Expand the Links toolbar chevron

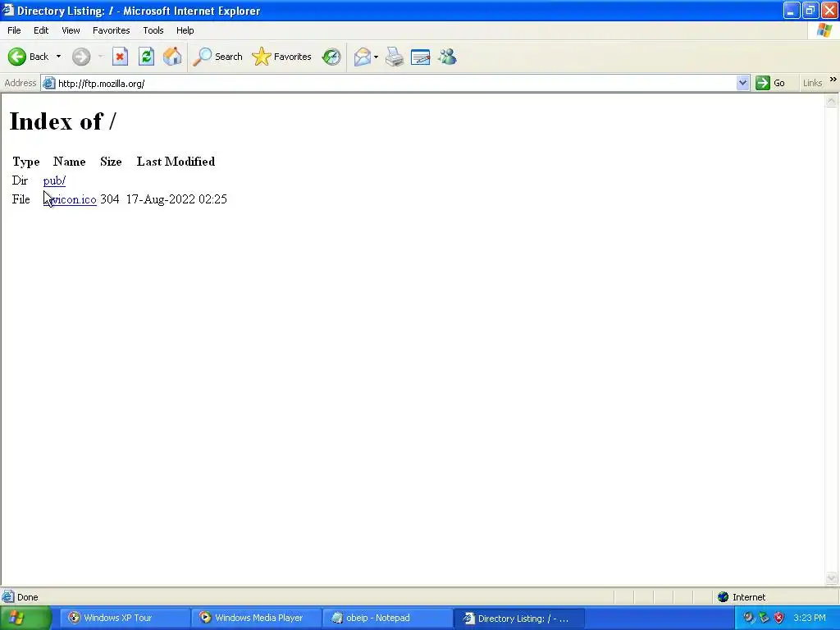pos(833,80)
